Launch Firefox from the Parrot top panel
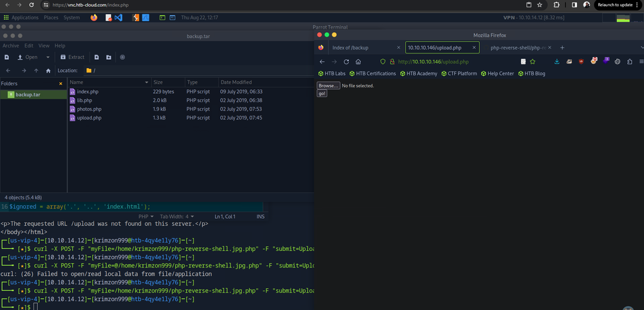The image size is (644, 310). (94, 17)
